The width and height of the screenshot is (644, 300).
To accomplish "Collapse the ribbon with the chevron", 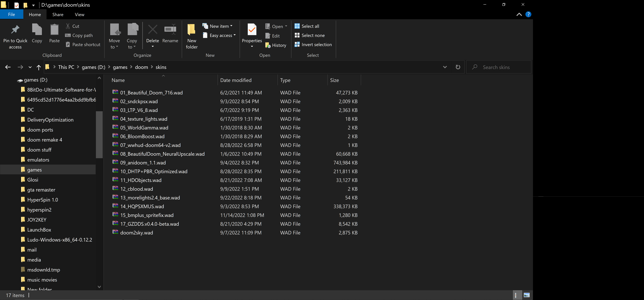I will coord(519,14).
